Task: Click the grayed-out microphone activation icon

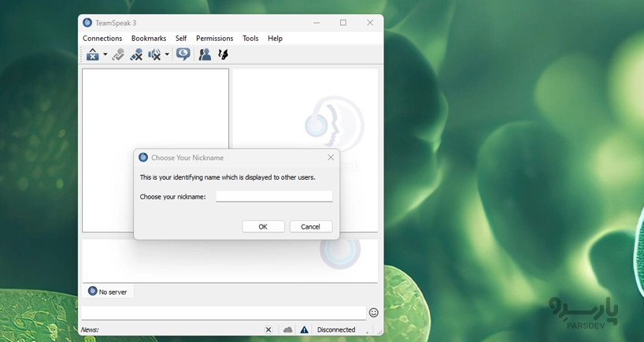Action: coord(118,54)
